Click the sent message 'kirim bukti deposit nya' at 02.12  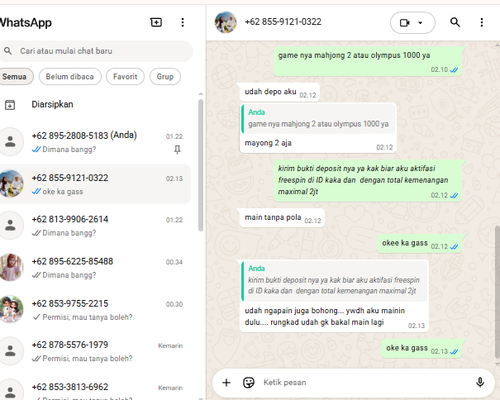tap(368, 181)
